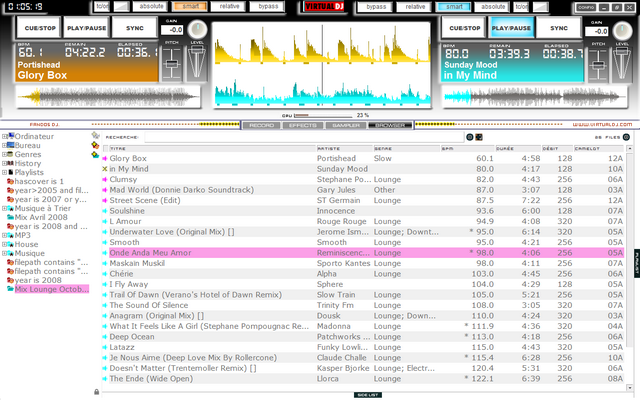640x400 pixels.
Task: Click the cyan-and-yellow folder icon right of Genres
Action: [95, 155]
